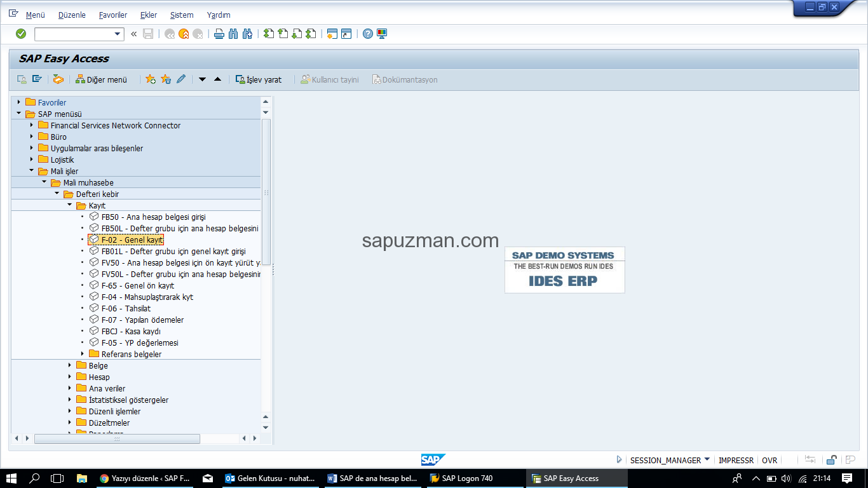The width and height of the screenshot is (868, 488).
Task: Open the Menü menu
Action: coord(35,15)
